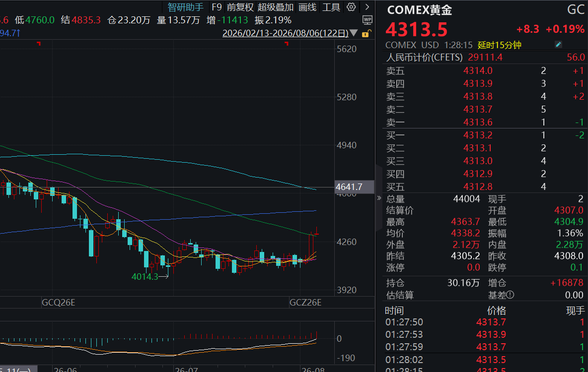
Task: Select the 卖三 price 4313.8
Action: click(478, 96)
